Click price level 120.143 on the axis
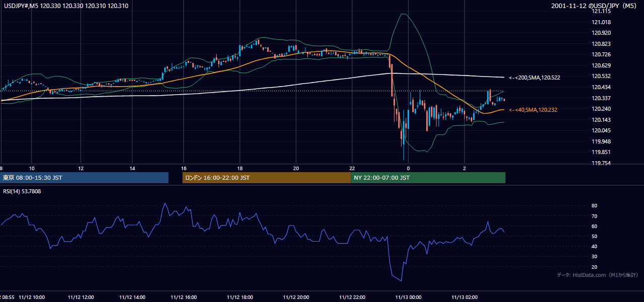The image size is (644, 302). 601,120
